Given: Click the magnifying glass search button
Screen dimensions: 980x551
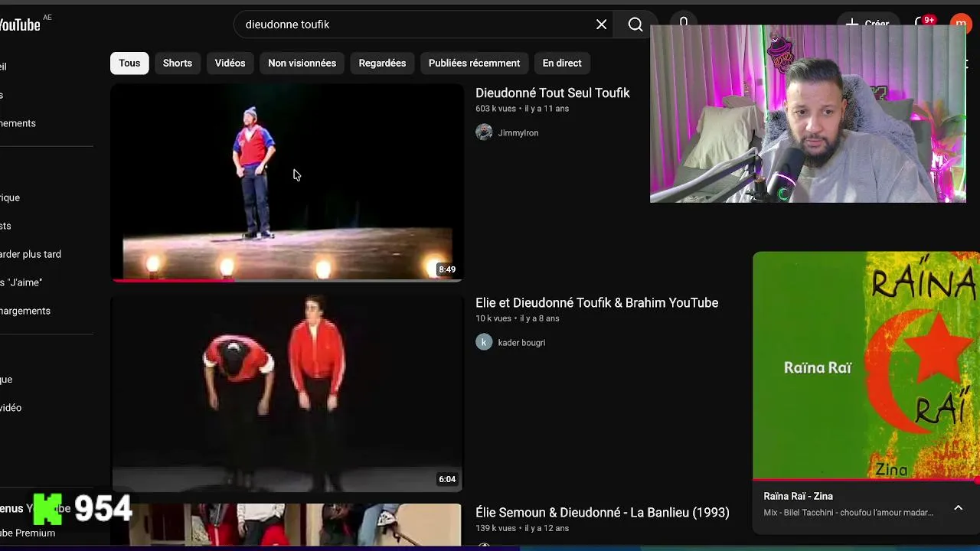Looking at the screenshot, I should click(635, 24).
